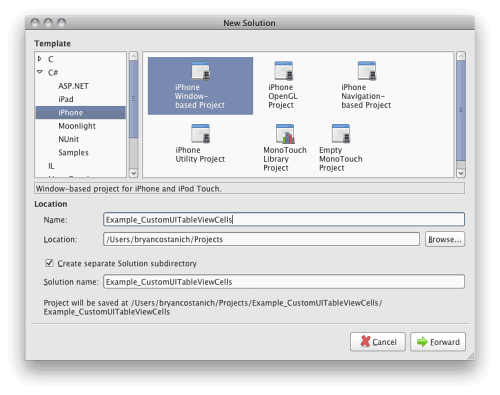500x395 pixels.
Task: Click the Forward button
Action: [438, 342]
